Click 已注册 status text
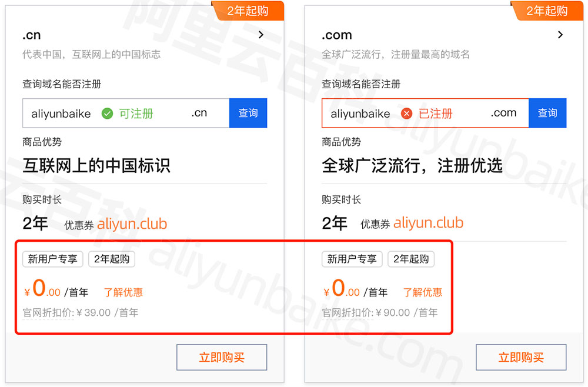 coord(435,114)
